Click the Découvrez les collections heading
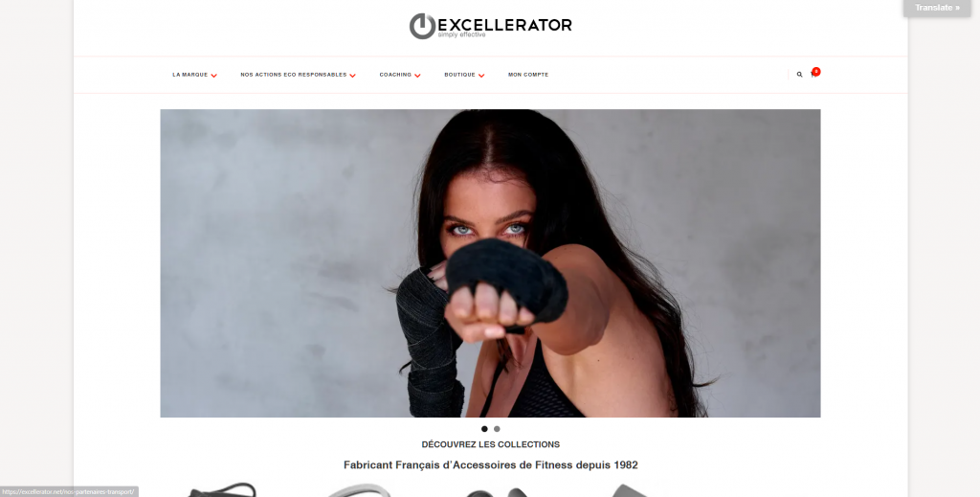Image resolution: width=980 pixels, height=497 pixels. 491,444
